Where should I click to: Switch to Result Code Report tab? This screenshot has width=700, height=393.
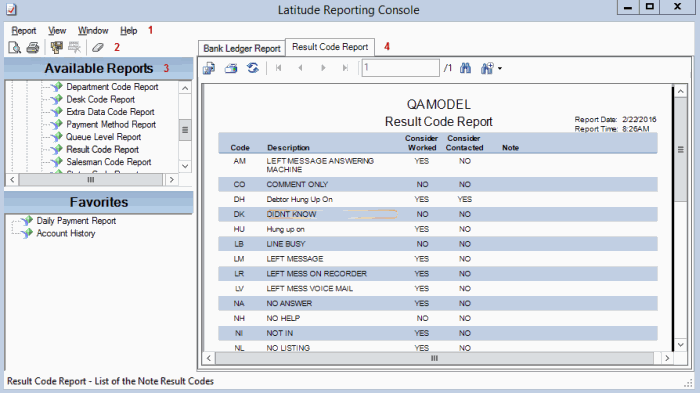[330, 47]
